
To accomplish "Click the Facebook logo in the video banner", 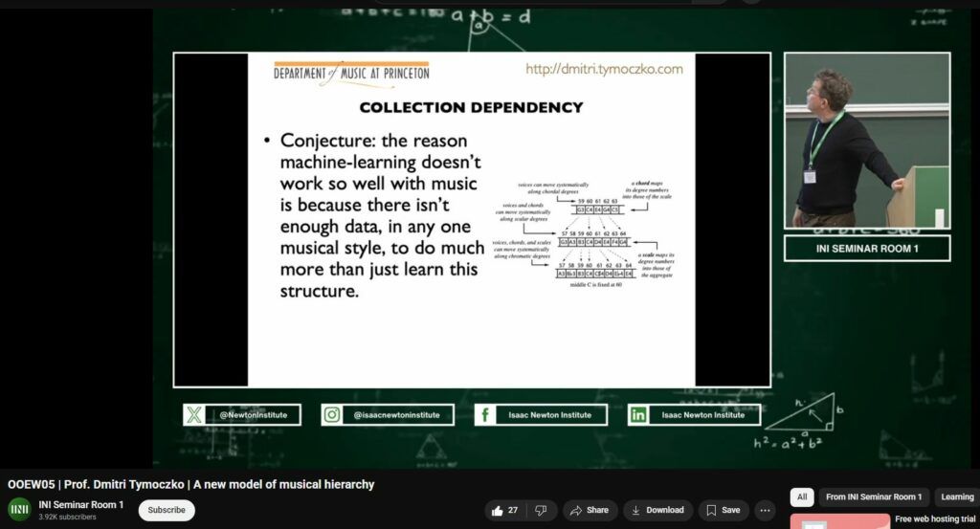I will (x=485, y=414).
